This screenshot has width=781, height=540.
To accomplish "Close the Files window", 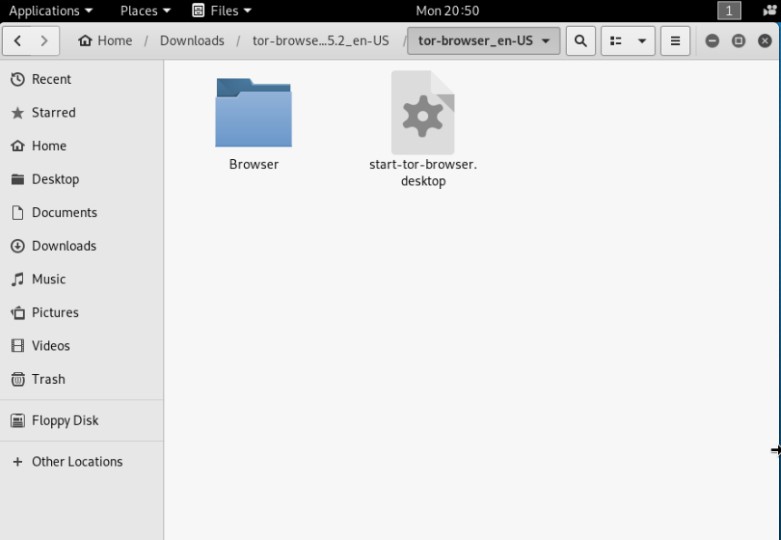I will pyautogui.click(x=765, y=41).
